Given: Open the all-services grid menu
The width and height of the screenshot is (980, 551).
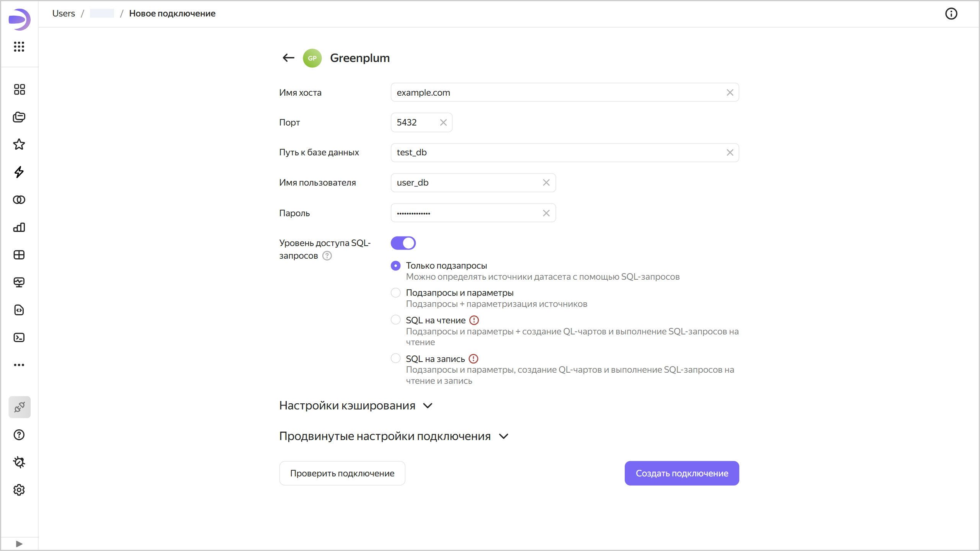Looking at the screenshot, I should coord(19,47).
